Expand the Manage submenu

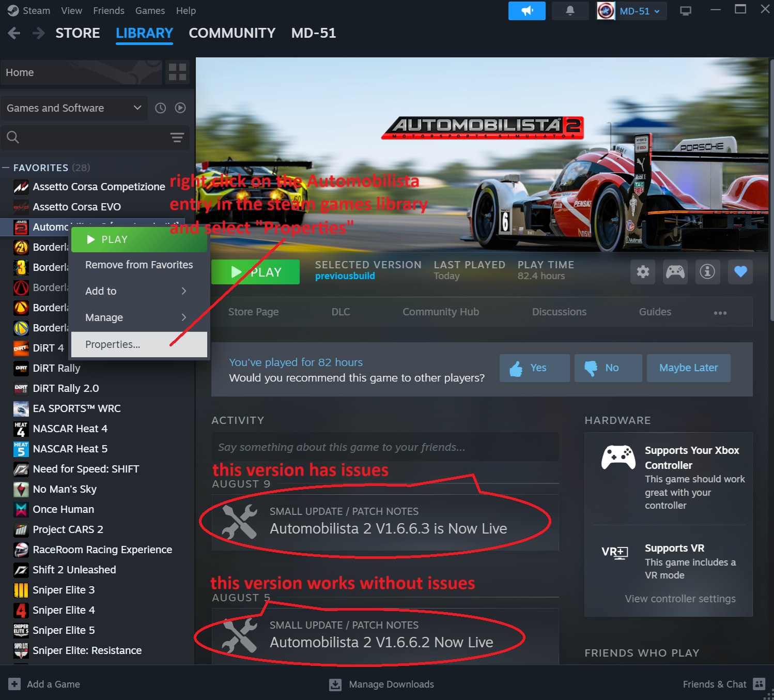coord(139,317)
